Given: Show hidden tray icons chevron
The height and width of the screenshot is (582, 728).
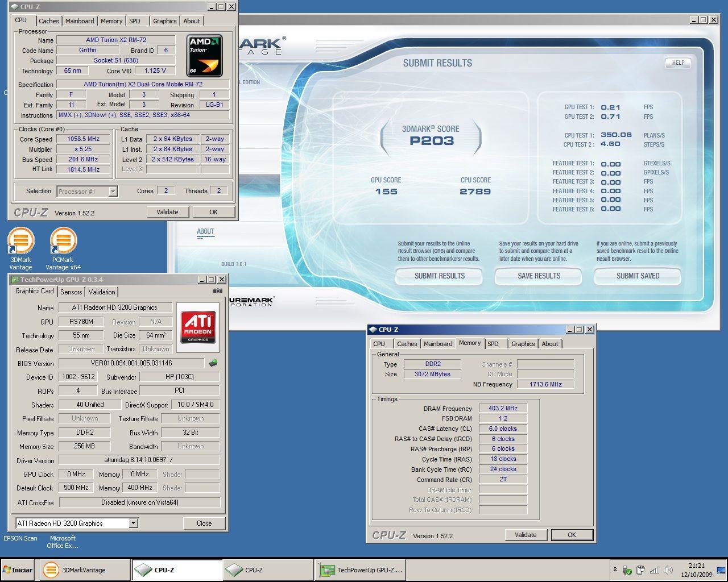Looking at the screenshot, I should (x=614, y=569).
